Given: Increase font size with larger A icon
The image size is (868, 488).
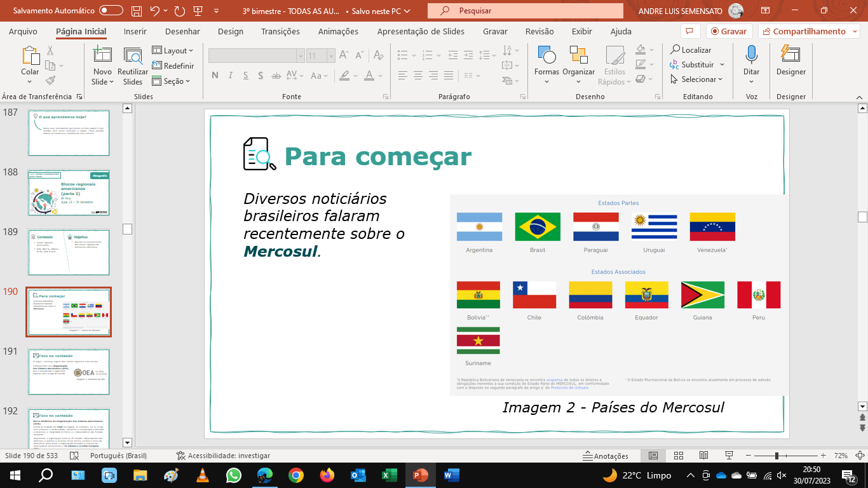Looking at the screenshot, I should point(344,56).
